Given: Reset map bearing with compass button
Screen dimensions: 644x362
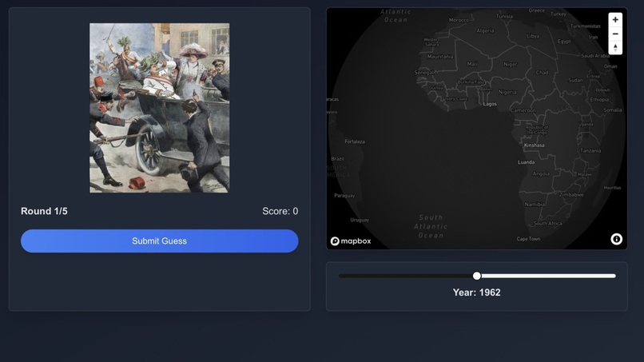Looking at the screenshot, I should coord(615,48).
